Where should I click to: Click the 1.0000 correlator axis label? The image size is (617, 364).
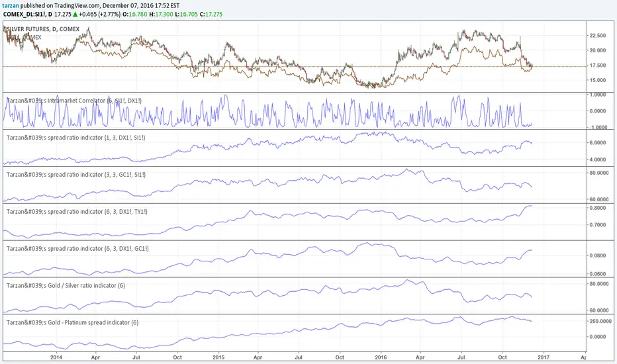pyautogui.click(x=598, y=95)
